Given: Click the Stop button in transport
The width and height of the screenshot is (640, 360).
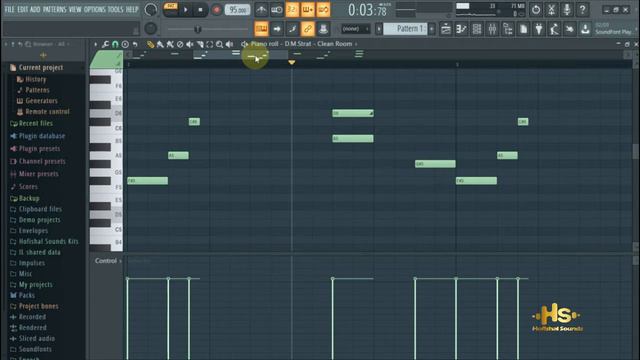Looking at the screenshot, I should tap(200, 9).
